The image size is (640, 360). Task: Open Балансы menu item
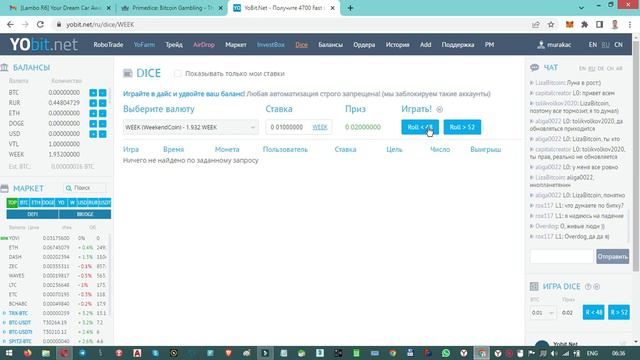tap(330, 45)
